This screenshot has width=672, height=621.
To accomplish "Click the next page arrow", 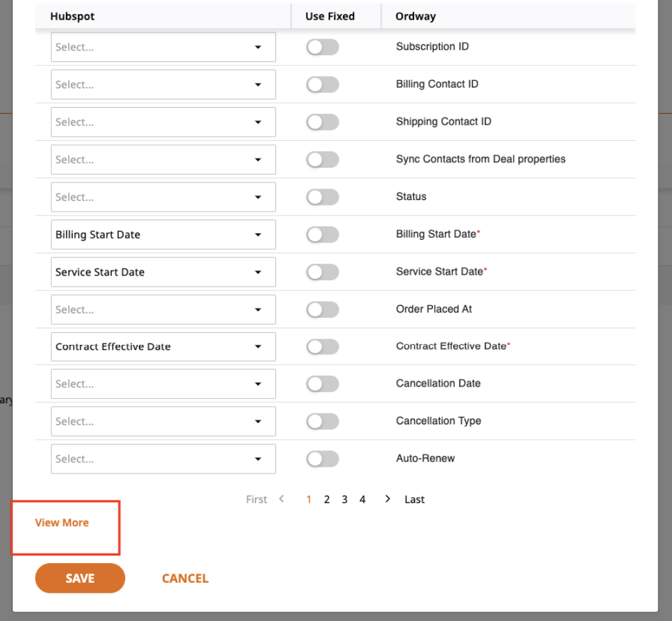I will coord(387,499).
